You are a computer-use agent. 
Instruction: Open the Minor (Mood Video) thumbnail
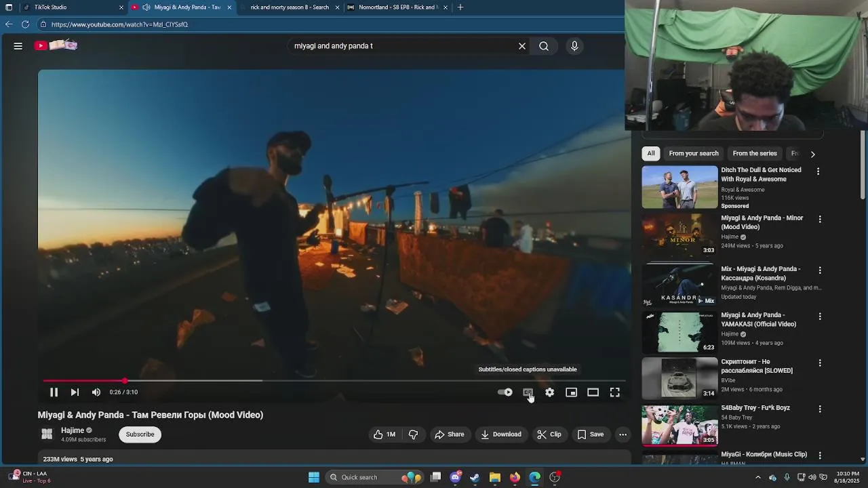pyautogui.click(x=679, y=235)
